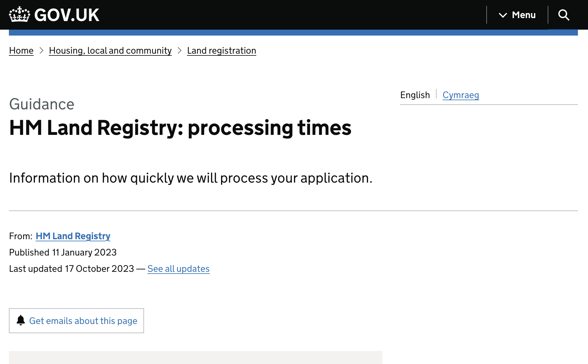Go to the Home breadcrumb
588x364 pixels.
[21, 51]
